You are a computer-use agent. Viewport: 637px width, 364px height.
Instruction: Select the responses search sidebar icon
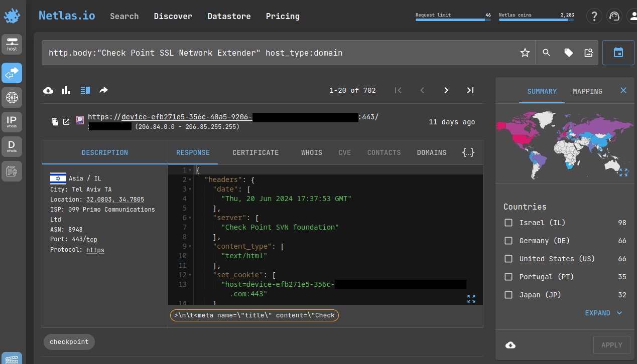pos(12,73)
